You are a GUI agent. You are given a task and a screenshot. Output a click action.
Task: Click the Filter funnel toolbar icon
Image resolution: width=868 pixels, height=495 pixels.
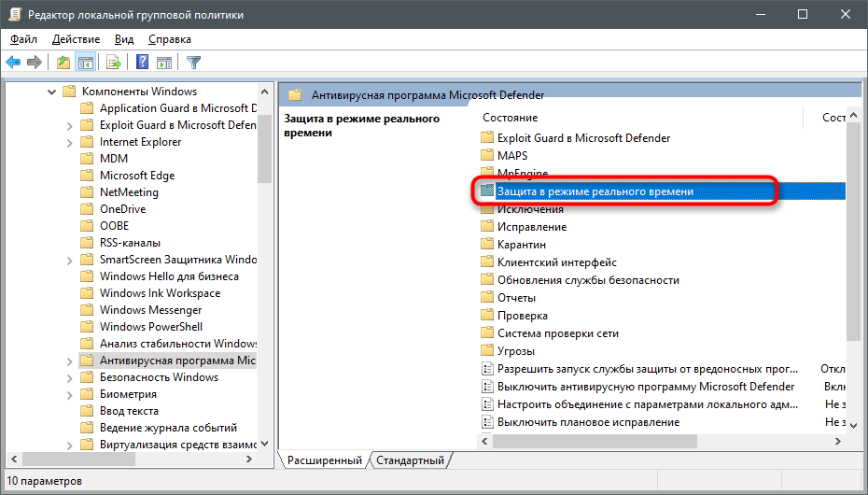point(193,63)
